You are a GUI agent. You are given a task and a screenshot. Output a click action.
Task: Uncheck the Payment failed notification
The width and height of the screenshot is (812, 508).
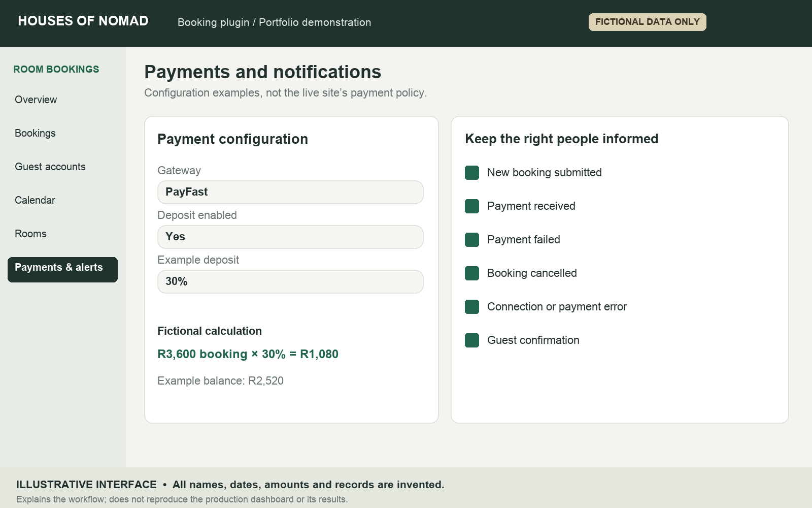[x=472, y=240]
